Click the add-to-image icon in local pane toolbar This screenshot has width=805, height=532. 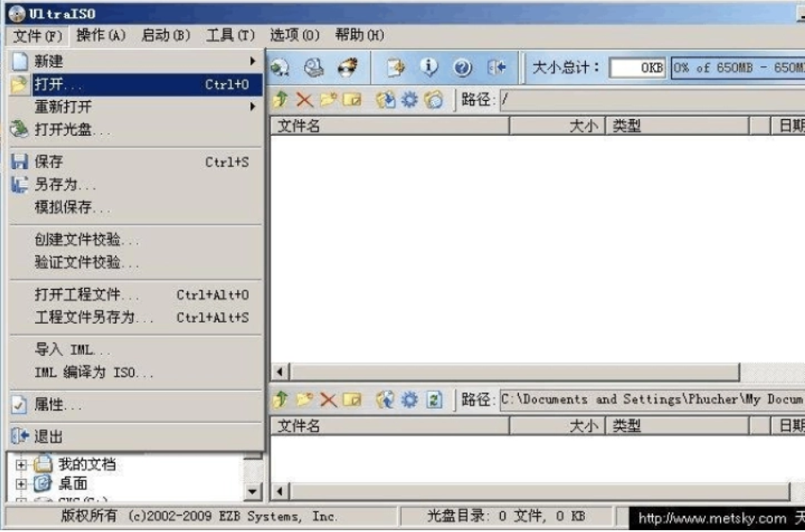tap(386, 399)
